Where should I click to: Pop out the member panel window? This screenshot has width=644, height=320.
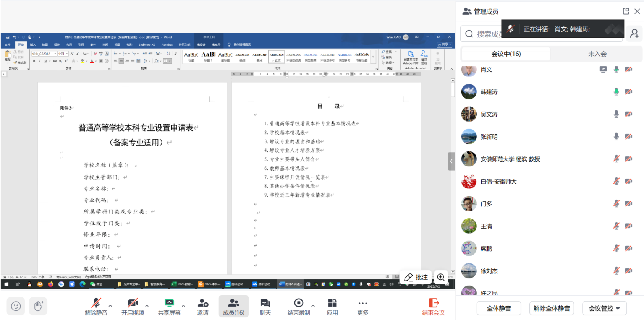point(626,11)
